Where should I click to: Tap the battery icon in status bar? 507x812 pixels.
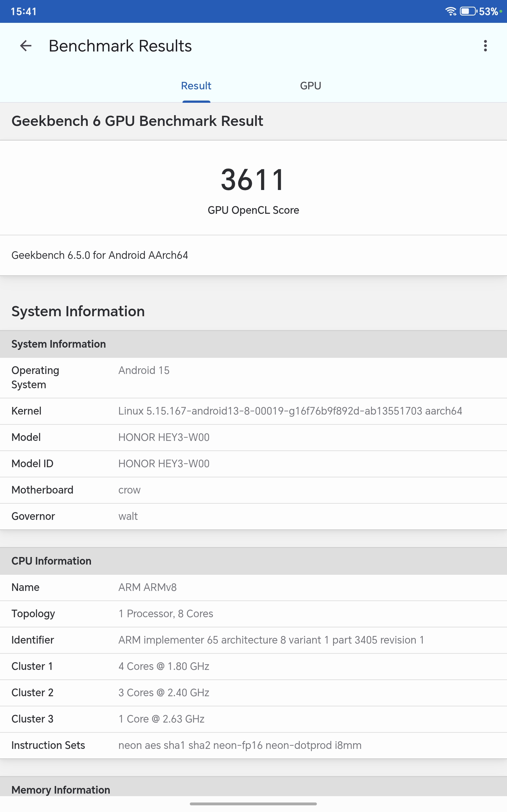pos(468,11)
